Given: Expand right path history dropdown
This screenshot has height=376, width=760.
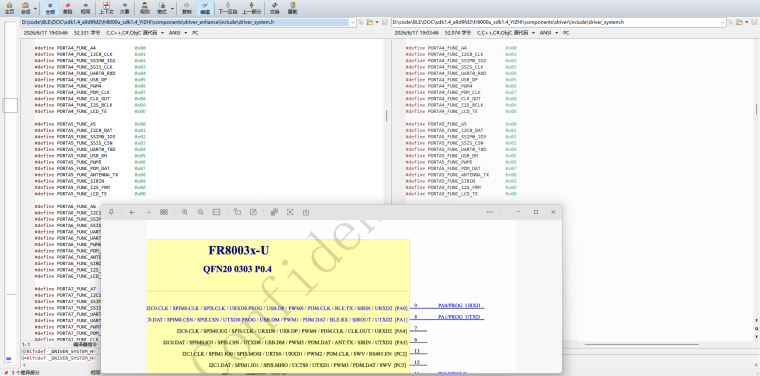Looking at the screenshot, I should tap(723, 22).
